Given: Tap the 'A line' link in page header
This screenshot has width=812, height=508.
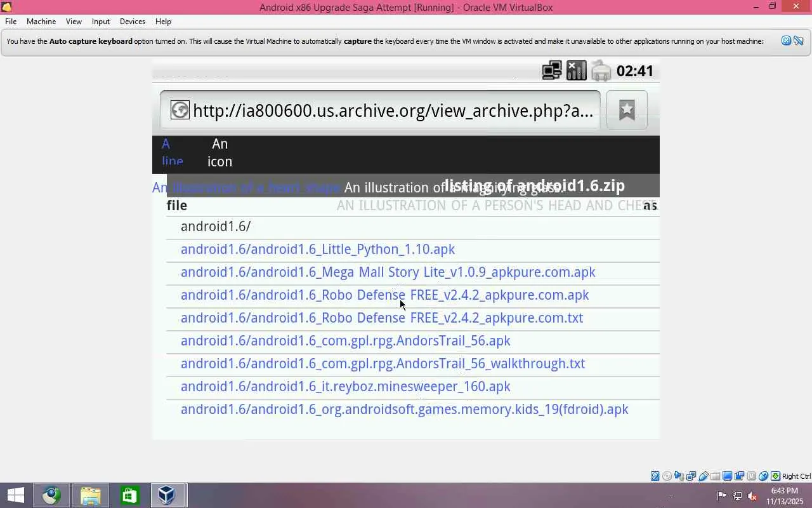Looking at the screenshot, I should click(172, 152).
